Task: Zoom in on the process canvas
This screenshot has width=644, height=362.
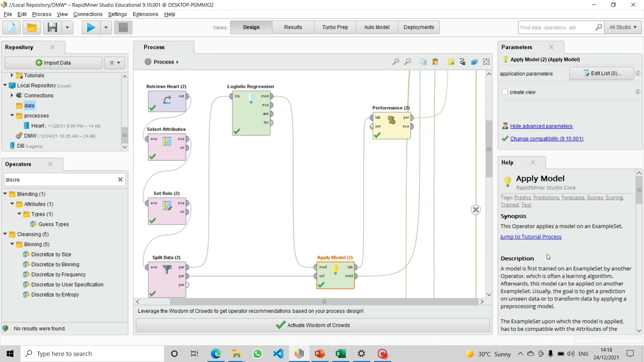Action: pos(396,62)
